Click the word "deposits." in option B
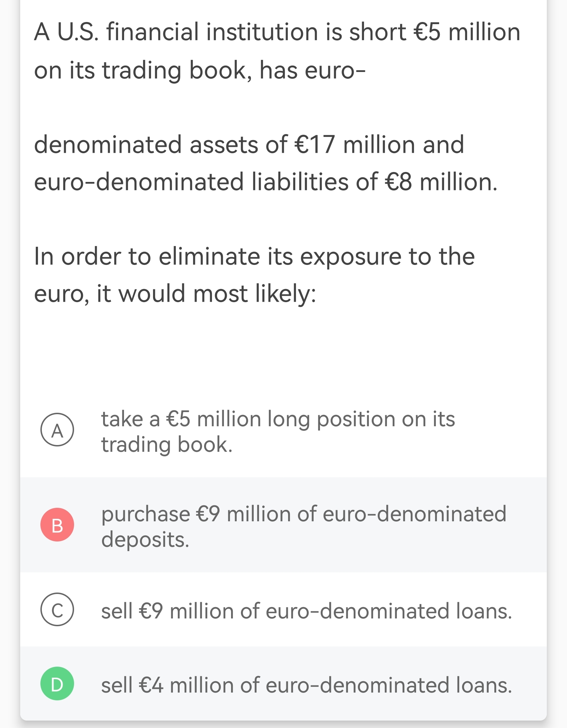 coord(145,540)
